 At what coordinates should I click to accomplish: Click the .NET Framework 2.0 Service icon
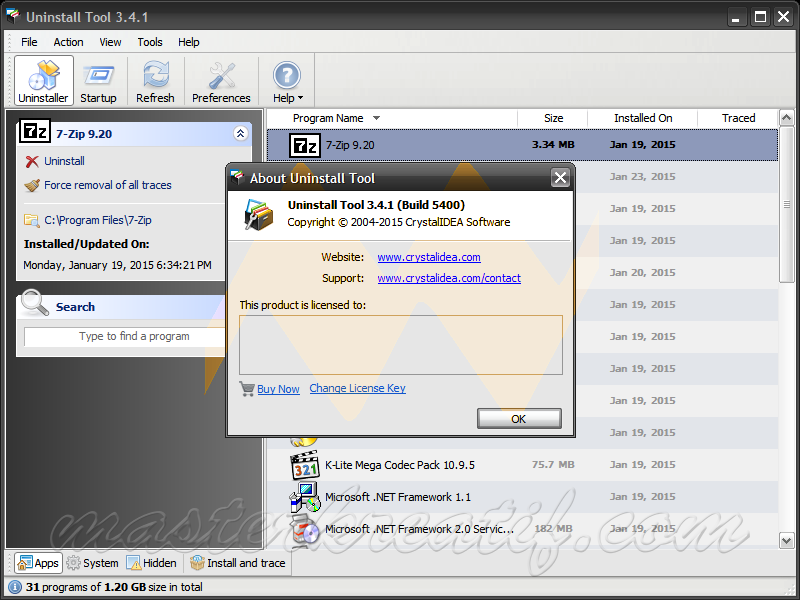point(305,529)
